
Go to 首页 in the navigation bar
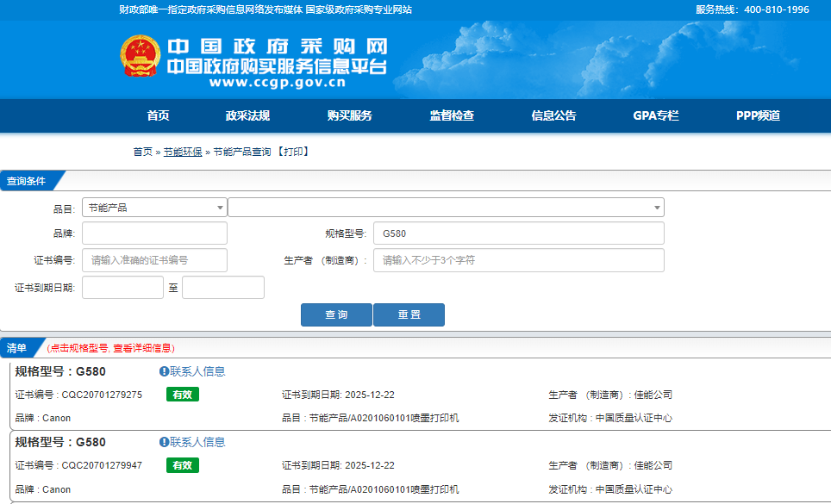[x=158, y=115]
